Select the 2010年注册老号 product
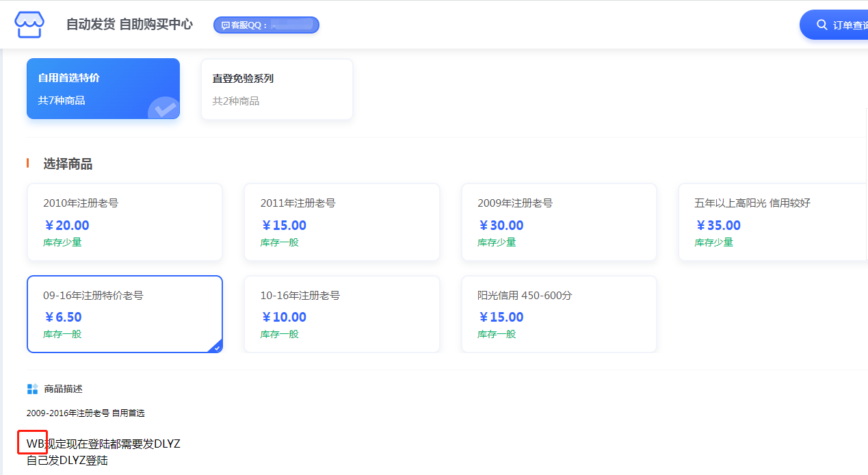 pos(124,222)
